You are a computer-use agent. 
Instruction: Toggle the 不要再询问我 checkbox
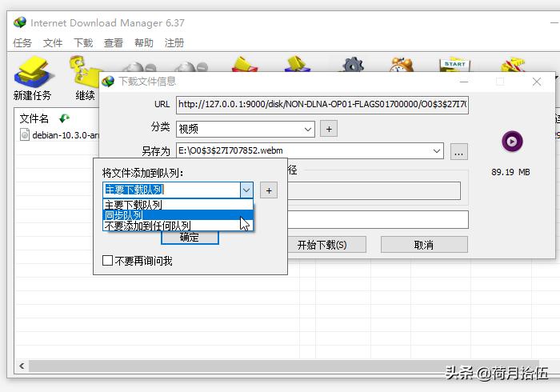point(107,260)
